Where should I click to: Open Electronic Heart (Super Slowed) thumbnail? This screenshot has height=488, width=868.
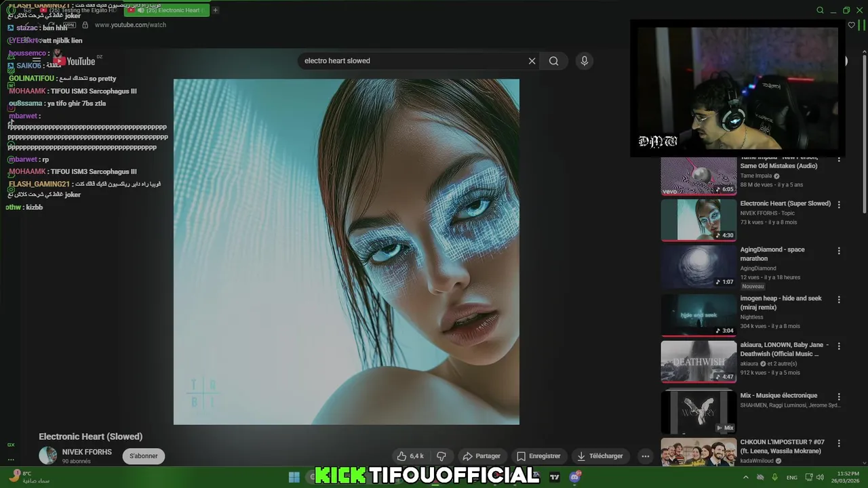pos(698,220)
